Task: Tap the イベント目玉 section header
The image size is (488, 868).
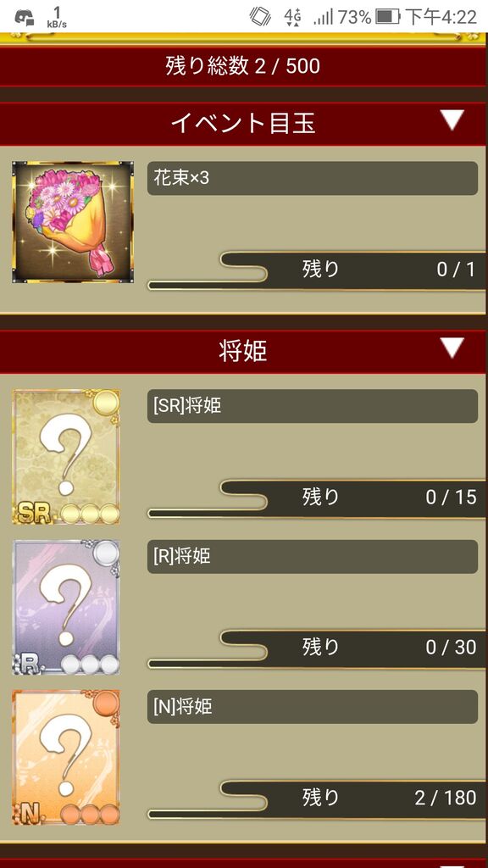Action: [243, 124]
